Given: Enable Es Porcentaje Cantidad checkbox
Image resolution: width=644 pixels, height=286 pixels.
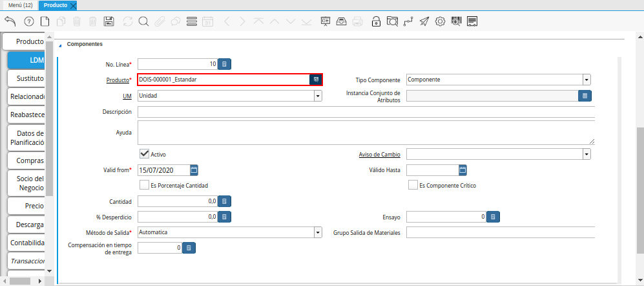Looking at the screenshot, I should 145,185.
